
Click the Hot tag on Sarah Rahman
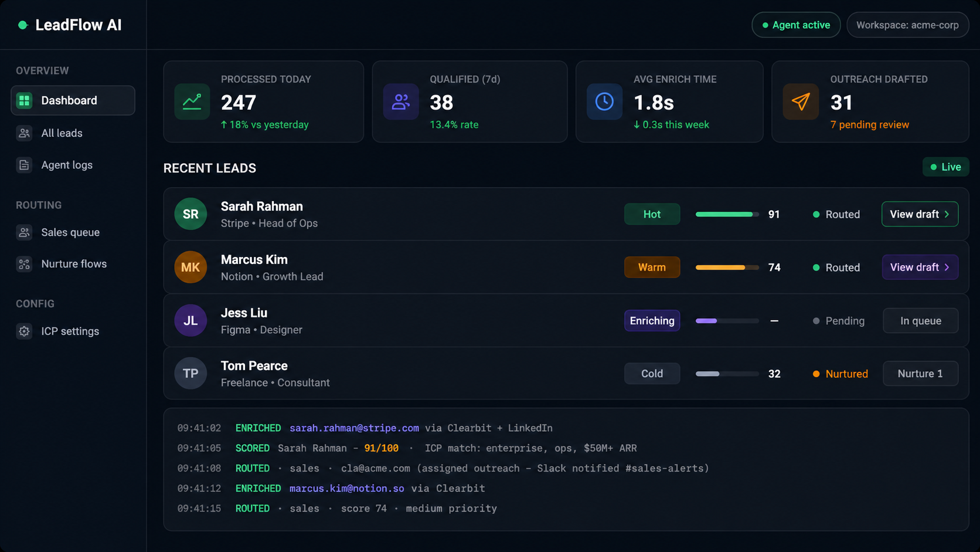click(x=652, y=214)
